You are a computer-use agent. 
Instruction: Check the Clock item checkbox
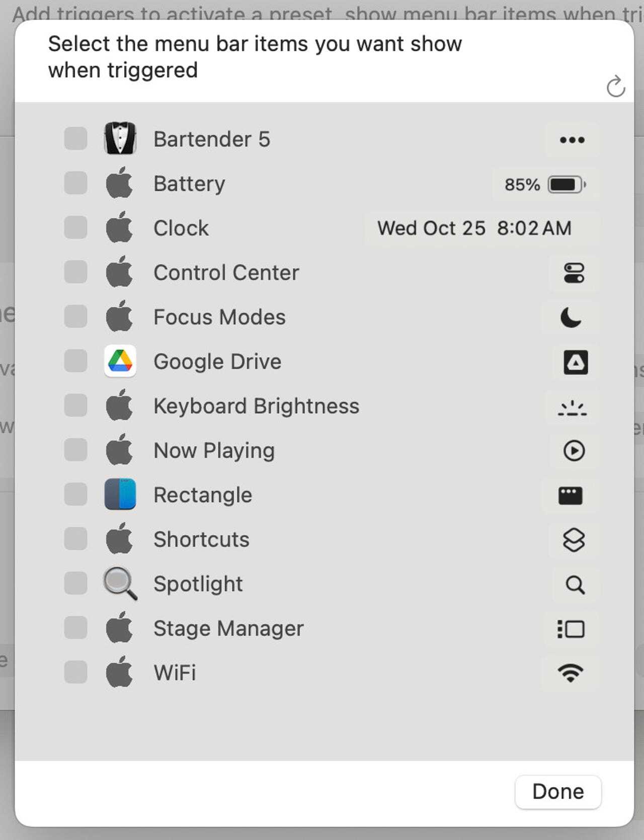(x=76, y=228)
